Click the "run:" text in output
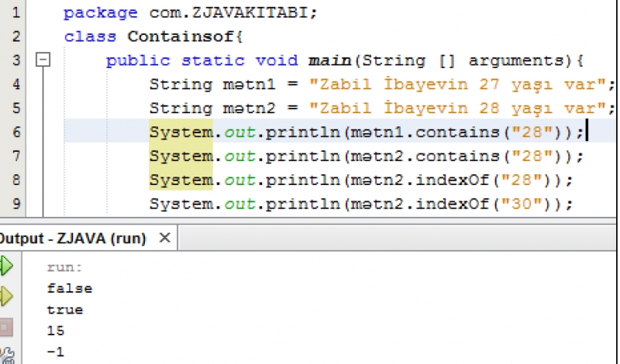 coord(63,268)
